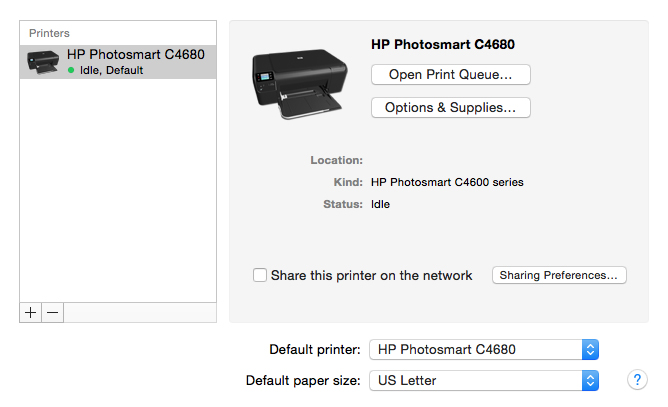
Task: Click the Idle, Default status text in list
Action: pos(111,71)
